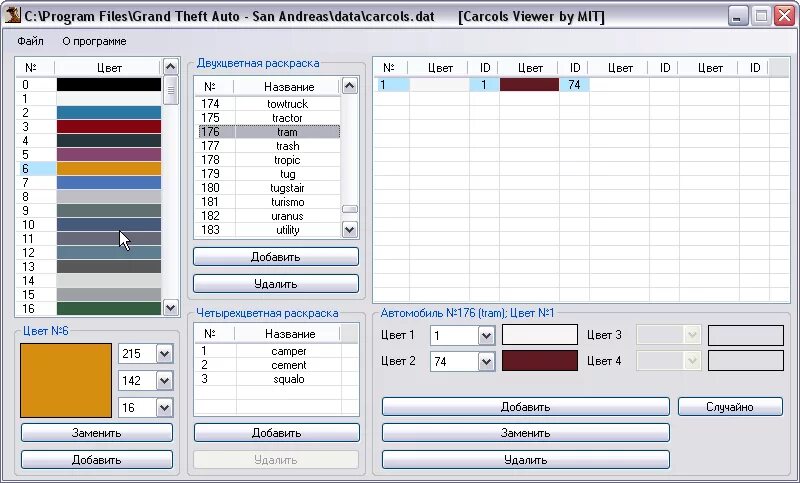Viewport: 800px width, 483px height.
Task: Minimize the Carcols Viewer window
Action: point(736,16)
